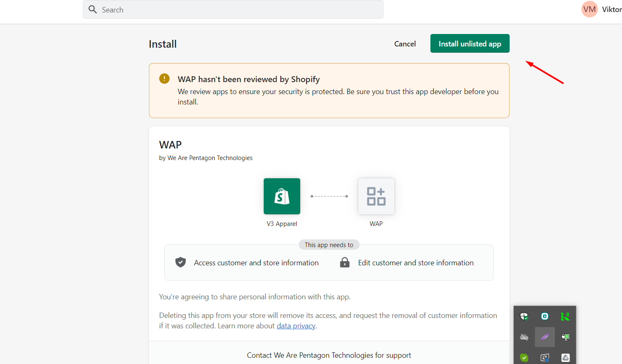Cancel the app installation
The image size is (622, 364).
point(405,44)
